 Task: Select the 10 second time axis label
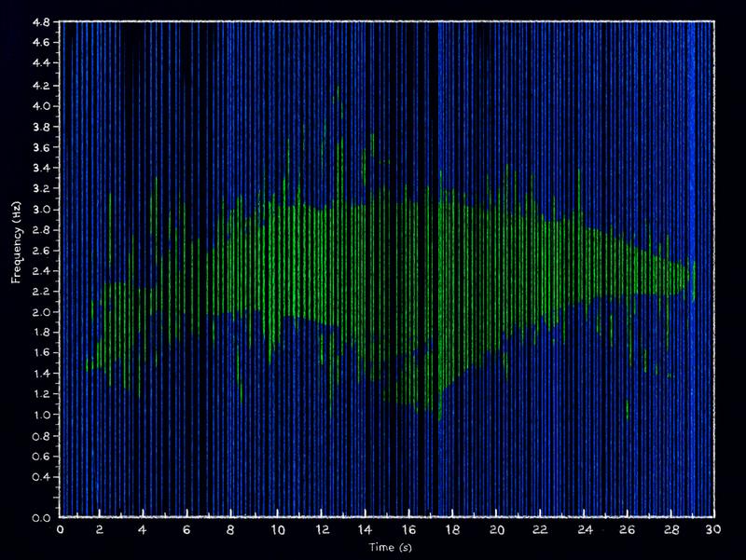click(278, 530)
